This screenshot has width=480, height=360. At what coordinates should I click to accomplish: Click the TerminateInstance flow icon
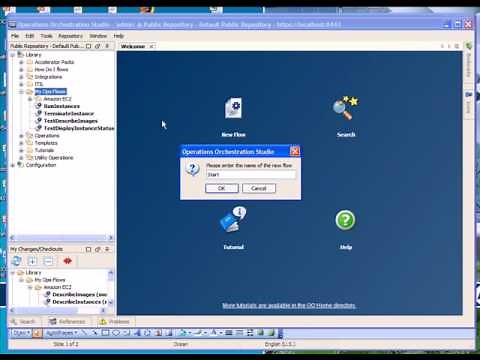[x=39, y=113]
